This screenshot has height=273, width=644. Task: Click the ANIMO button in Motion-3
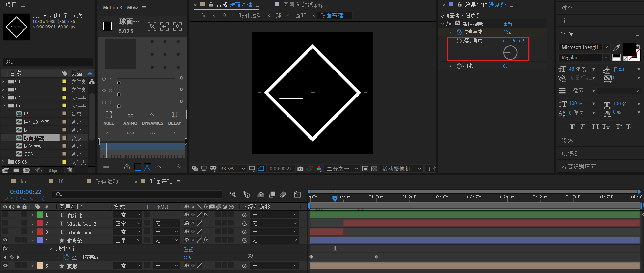tap(130, 119)
